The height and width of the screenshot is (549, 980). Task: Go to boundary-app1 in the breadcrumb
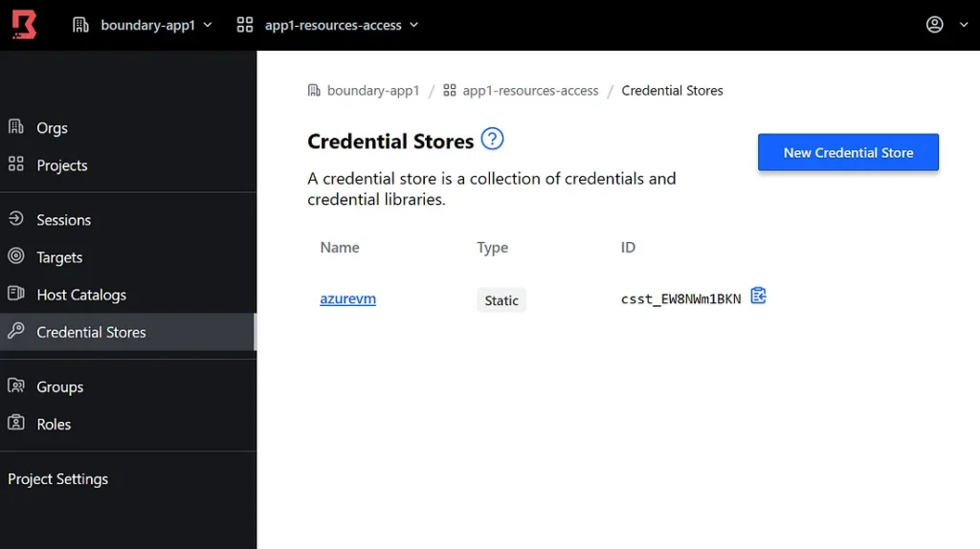point(372,91)
